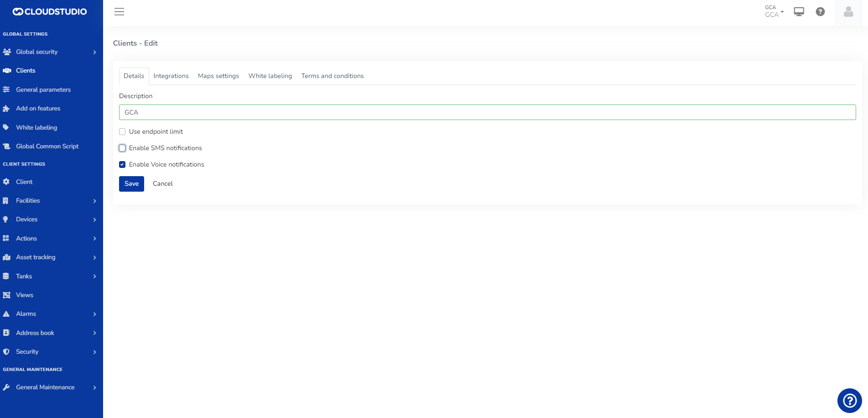Click the Cancel link

click(x=162, y=184)
